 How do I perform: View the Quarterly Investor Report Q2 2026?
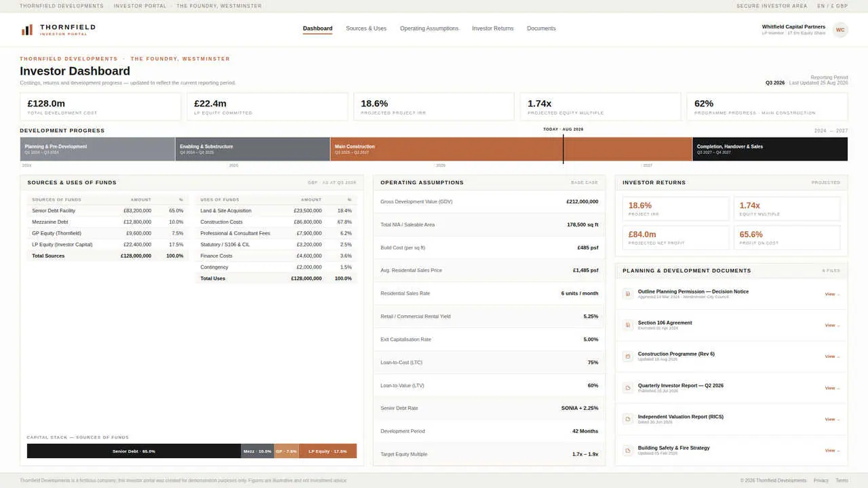832,388
